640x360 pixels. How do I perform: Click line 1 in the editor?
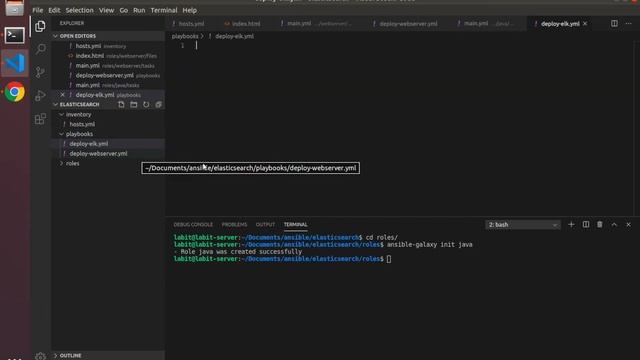400,46
